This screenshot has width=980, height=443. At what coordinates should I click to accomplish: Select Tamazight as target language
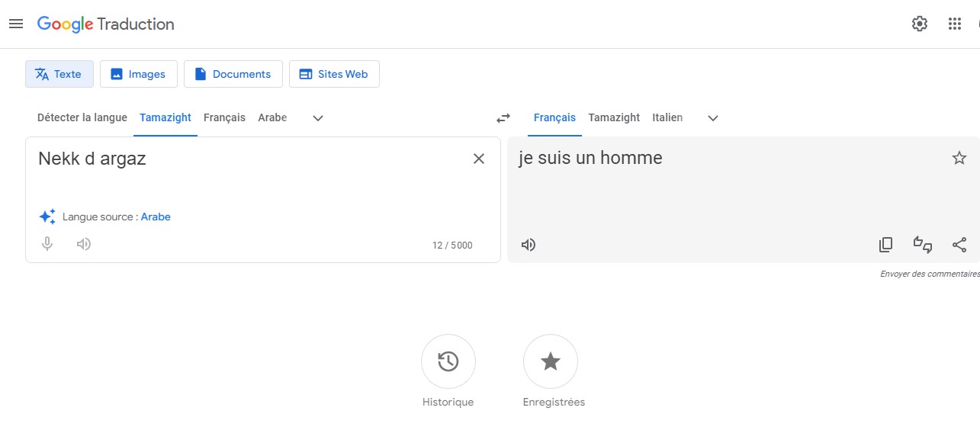tap(614, 117)
